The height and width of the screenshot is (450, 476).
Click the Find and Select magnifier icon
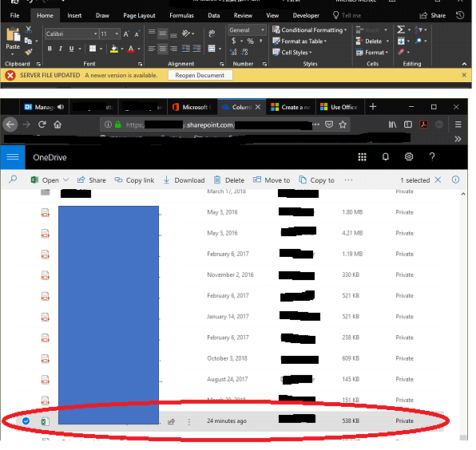(x=418, y=41)
